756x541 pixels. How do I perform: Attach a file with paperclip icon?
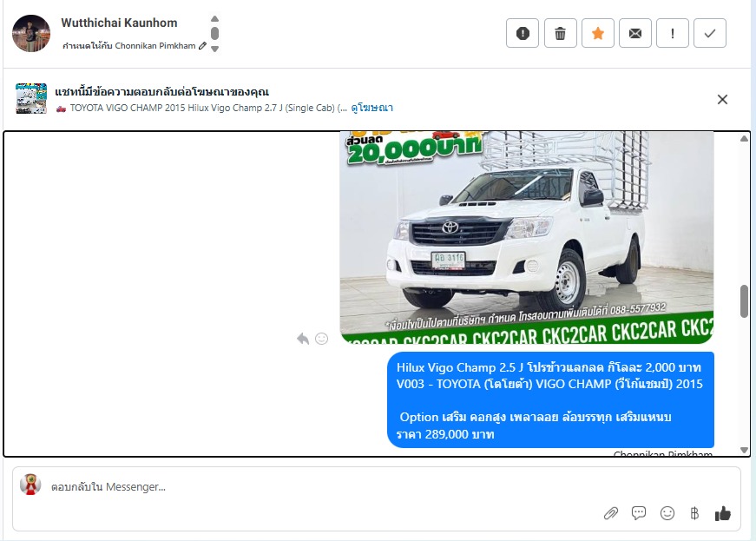pyautogui.click(x=611, y=513)
